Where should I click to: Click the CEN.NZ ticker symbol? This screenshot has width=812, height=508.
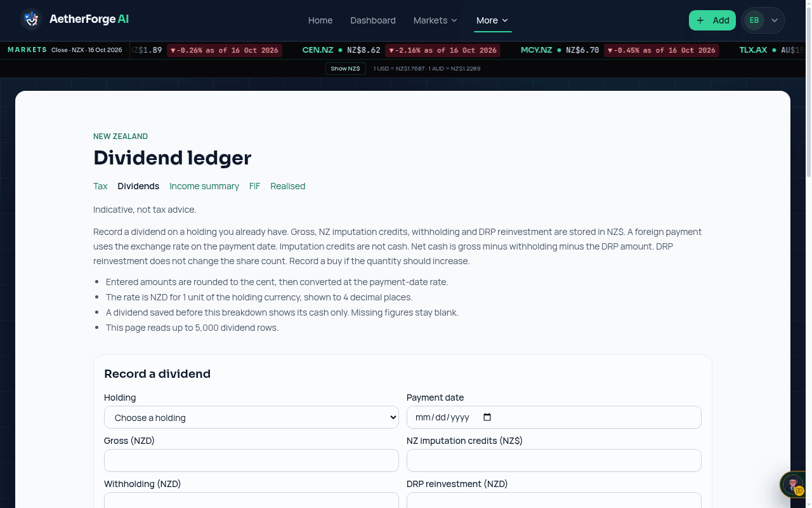point(318,50)
